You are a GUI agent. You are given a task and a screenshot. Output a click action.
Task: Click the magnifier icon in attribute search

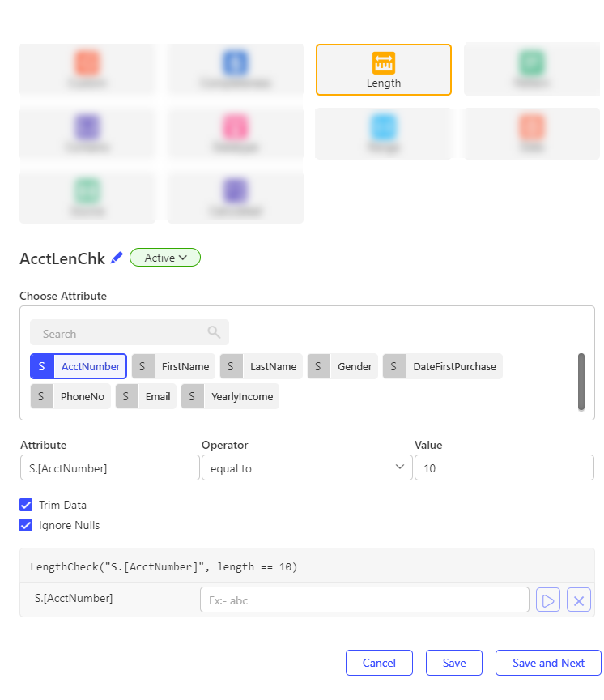(214, 332)
